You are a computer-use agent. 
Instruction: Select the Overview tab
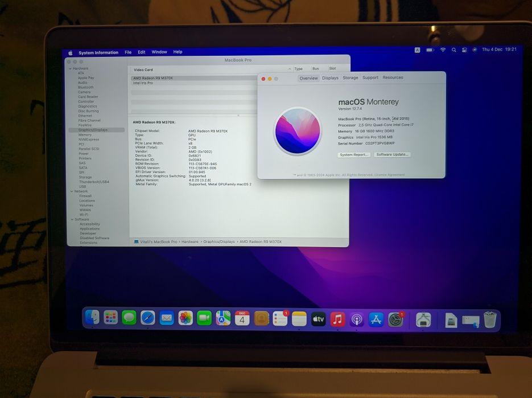coord(308,78)
